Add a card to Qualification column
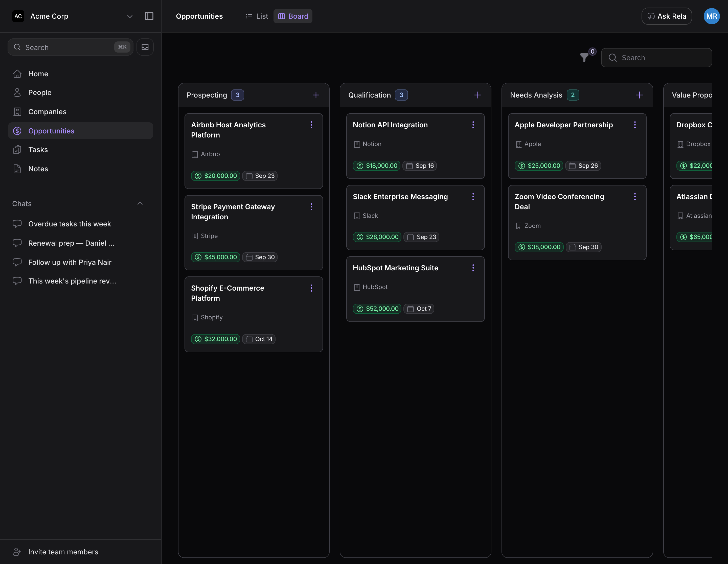Image resolution: width=728 pixels, height=564 pixels. point(478,95)
